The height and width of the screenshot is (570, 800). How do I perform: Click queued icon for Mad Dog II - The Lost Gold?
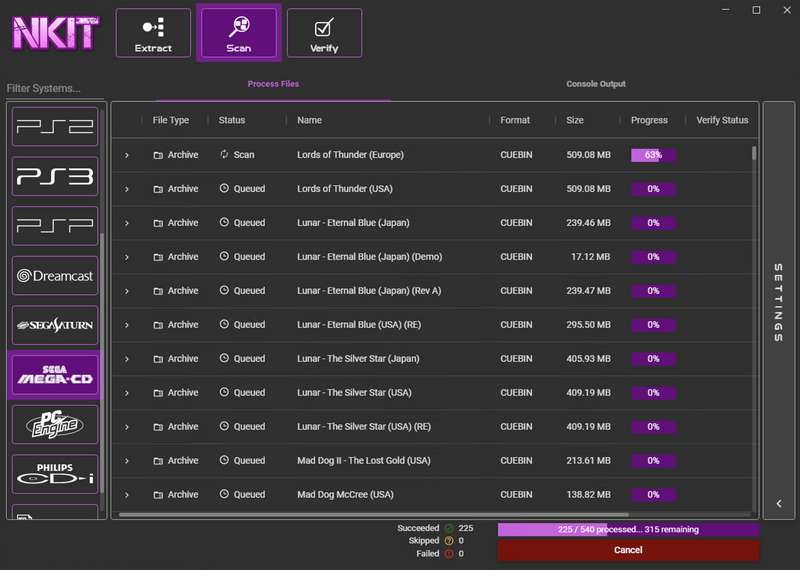click(224, 460)
